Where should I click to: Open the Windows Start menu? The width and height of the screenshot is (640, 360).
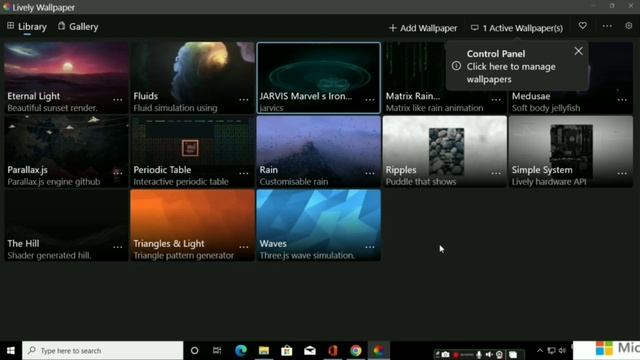click(x=11, y=351)
